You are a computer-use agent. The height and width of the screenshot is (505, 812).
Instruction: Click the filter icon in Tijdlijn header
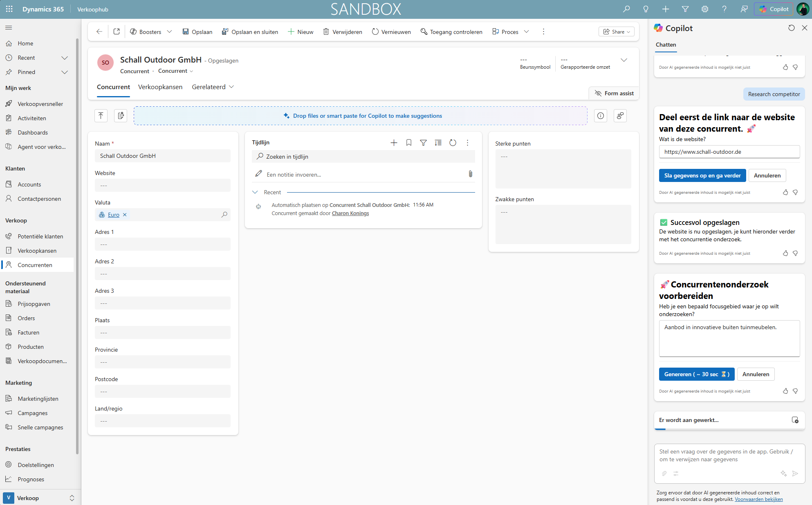pos(423,143)
